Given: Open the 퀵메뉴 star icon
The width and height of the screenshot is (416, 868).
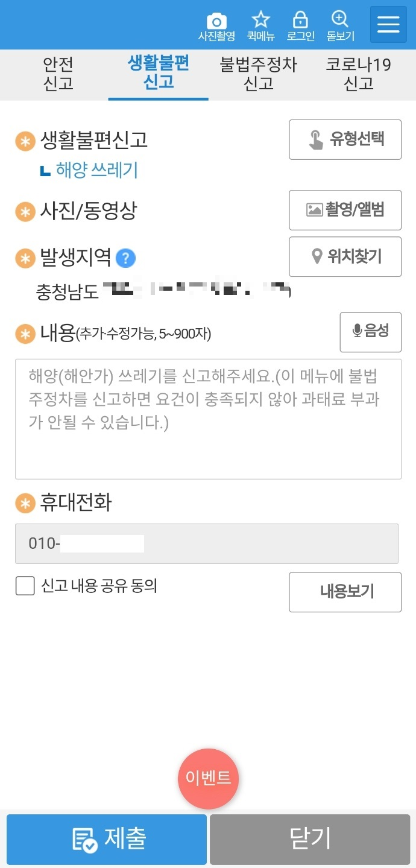Looking at the screenshot, I should [260, 20].
